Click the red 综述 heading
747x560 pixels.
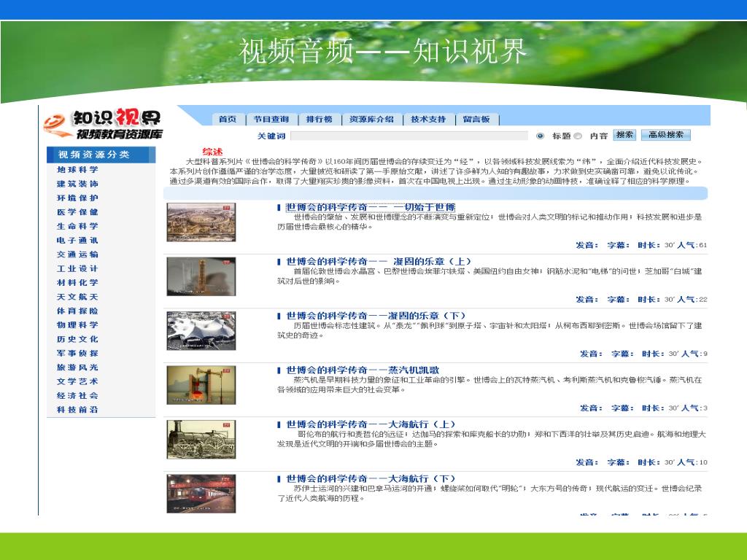pos(212,152)
